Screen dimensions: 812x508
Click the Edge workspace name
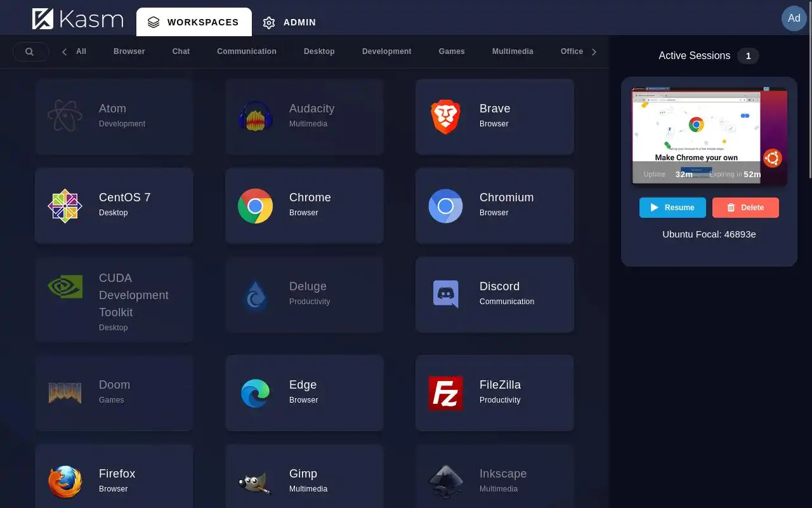click(x=303, y=385)
